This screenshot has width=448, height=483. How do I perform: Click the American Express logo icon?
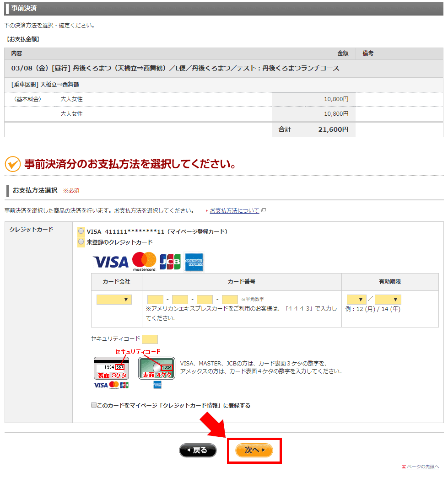click(x=194, y=262)
